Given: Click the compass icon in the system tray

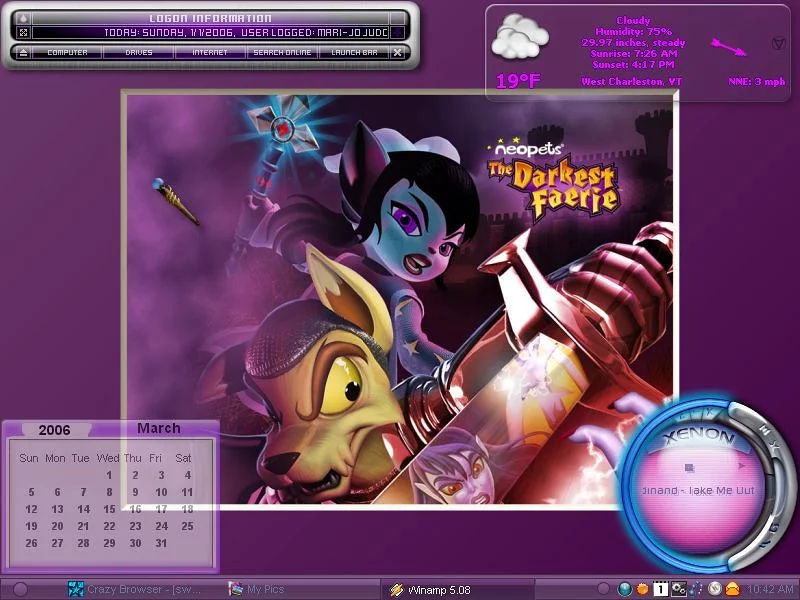Looking at the screenshot, I should click(714, 589).
